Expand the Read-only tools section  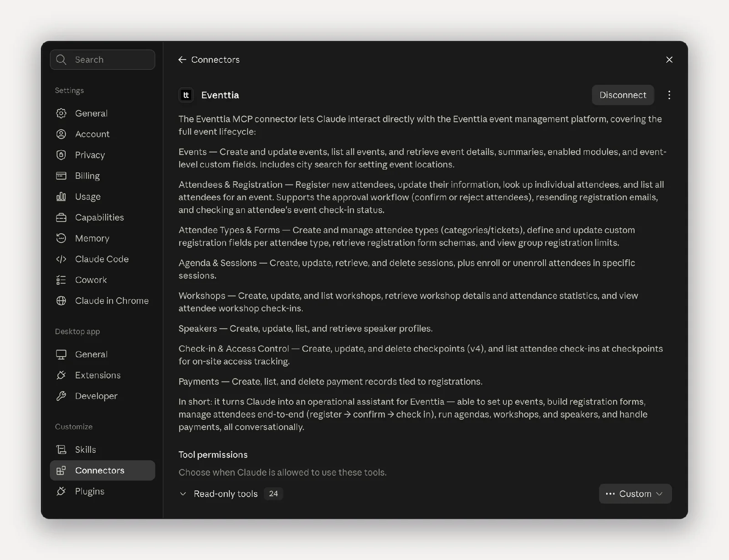point(183,494)
